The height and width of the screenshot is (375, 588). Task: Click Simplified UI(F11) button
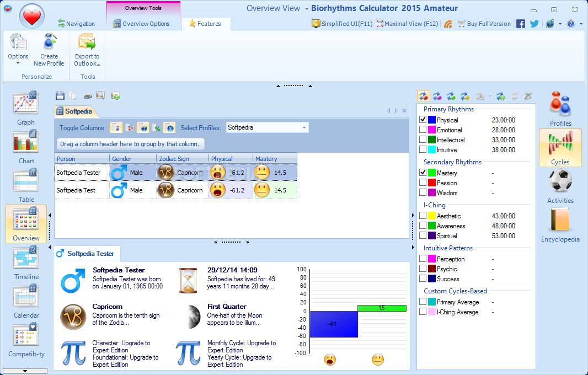pos(342,24)
